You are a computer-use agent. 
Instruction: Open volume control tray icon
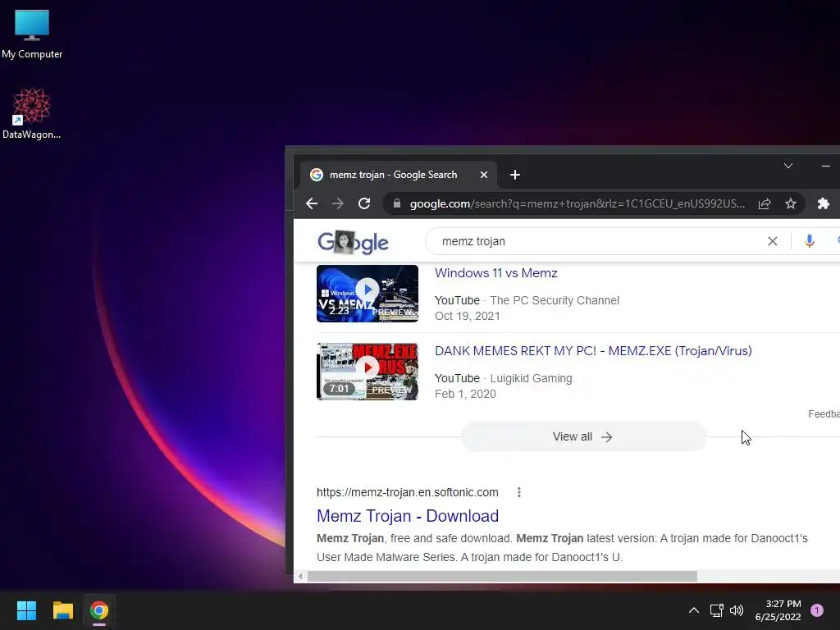pos(737,610)
